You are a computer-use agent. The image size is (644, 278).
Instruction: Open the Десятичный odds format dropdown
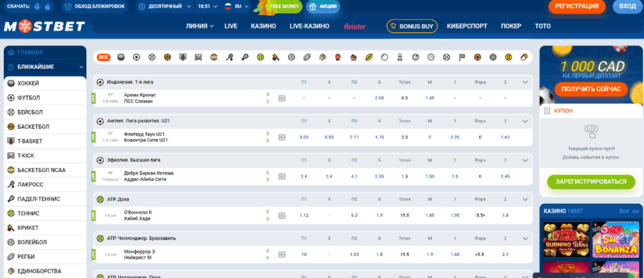(x=165, y=6)
